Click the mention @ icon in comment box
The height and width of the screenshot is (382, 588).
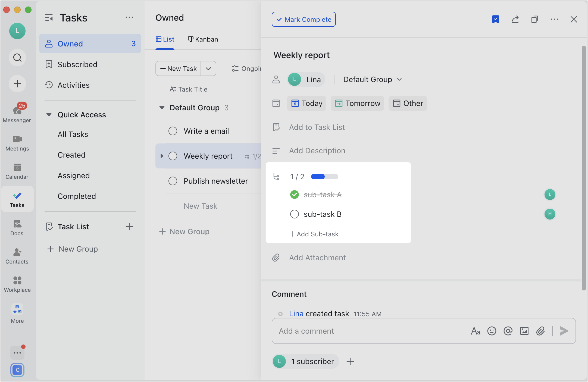(x=508, y=331)
